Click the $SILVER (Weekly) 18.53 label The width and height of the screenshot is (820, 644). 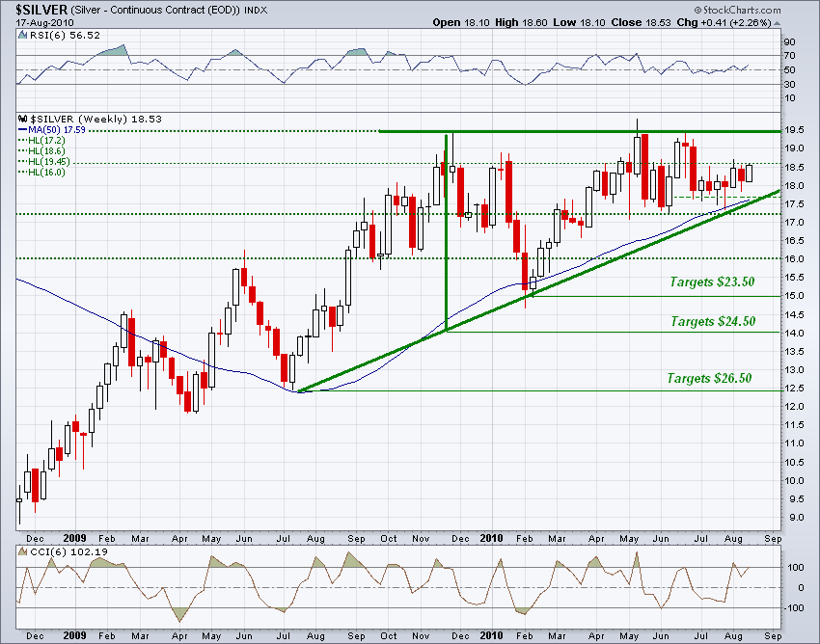click(x=96, y=119)
